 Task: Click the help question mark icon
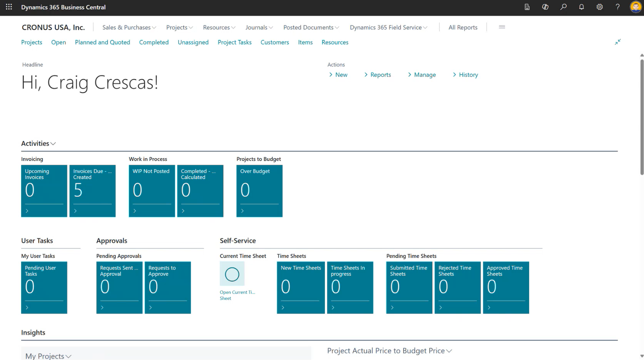click(617, 7)
